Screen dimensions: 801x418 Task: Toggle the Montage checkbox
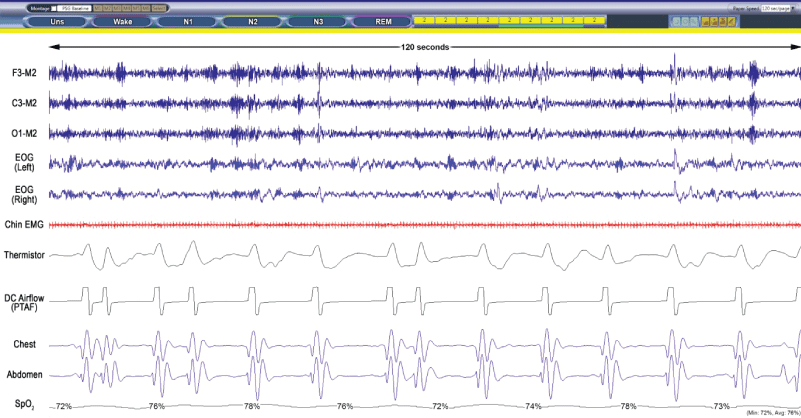pos(54,8)
